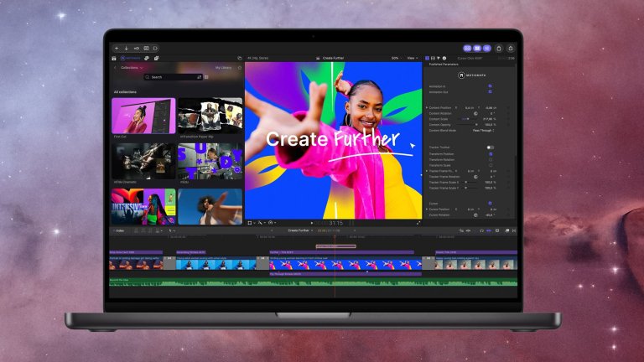This screenshot has height=362, width=644.
Task: Click the icon left of the share button
Action: [499, 49]
